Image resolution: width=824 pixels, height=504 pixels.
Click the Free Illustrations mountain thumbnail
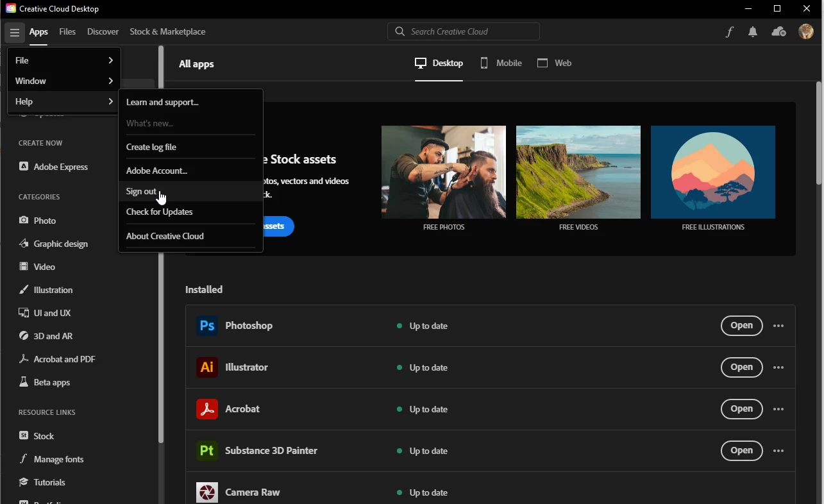coord(713,172)
